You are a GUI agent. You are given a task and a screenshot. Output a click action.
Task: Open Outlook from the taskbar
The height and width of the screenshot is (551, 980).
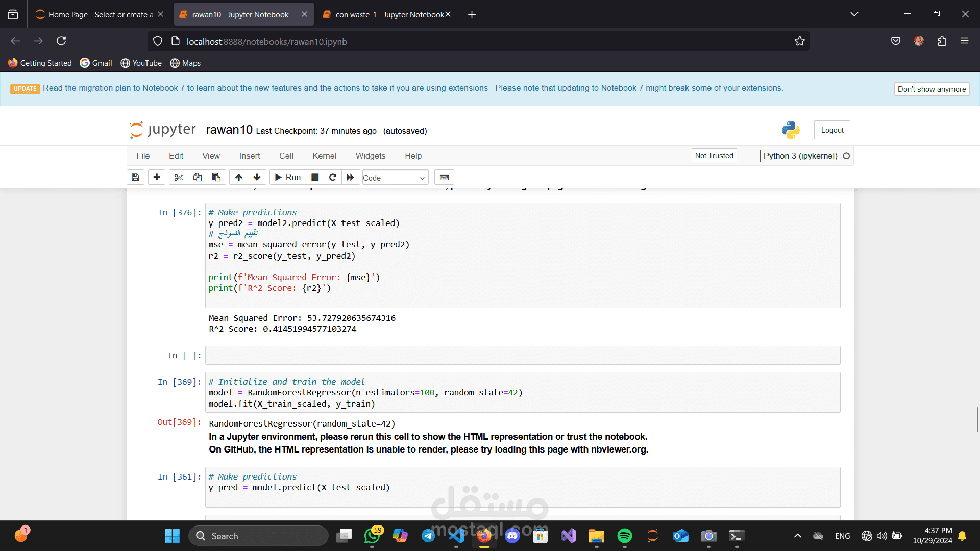tap(681, 536)
